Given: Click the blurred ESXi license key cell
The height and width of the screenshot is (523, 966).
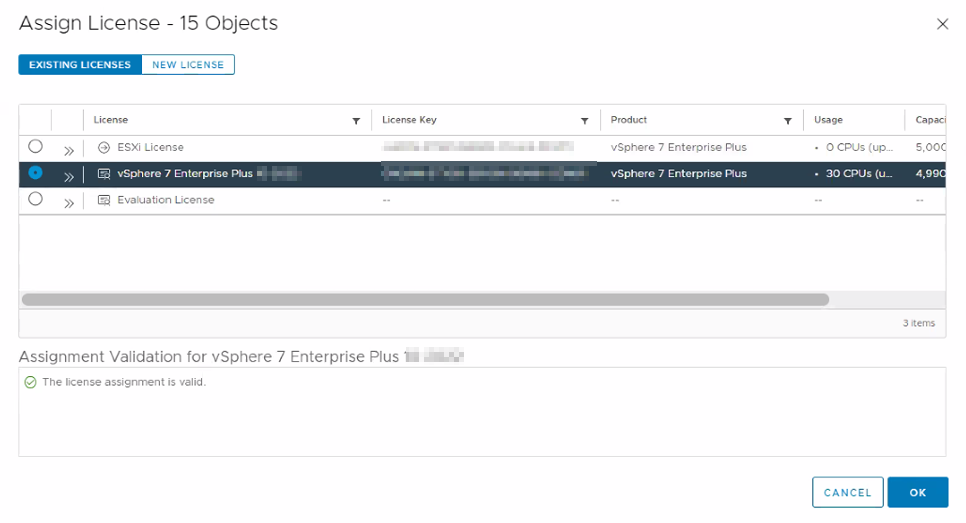Looking at the screenshot, I should tap(478, 147).
